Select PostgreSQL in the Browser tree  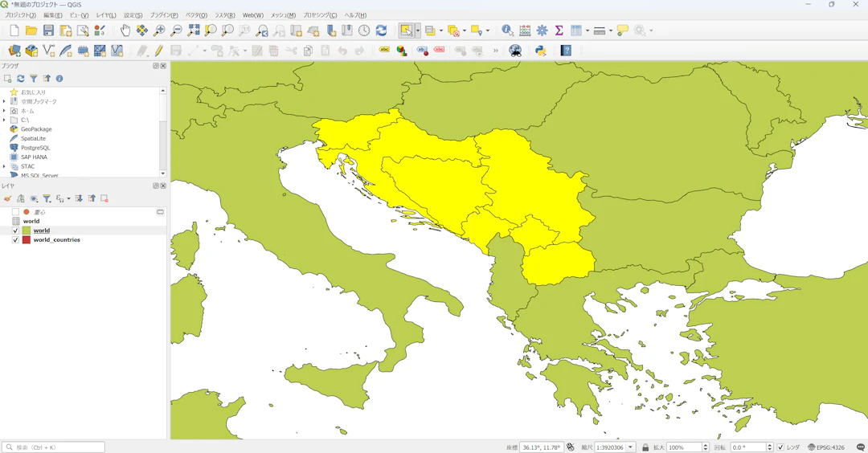coord(35,148)
